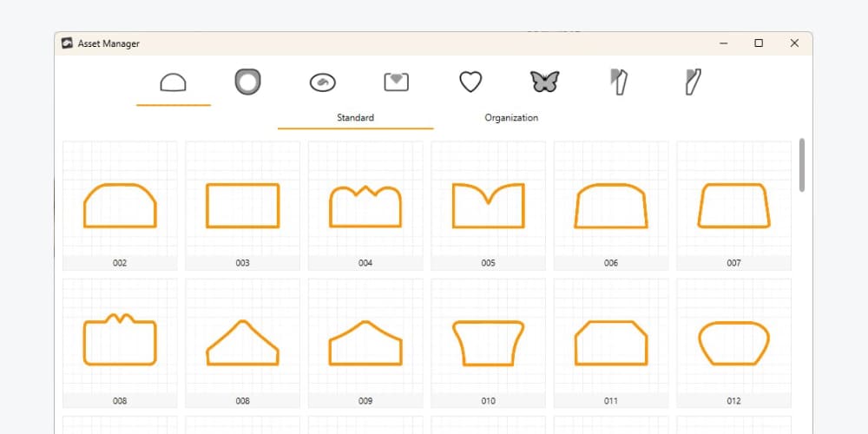Choose the oval engraving category icon
Image resolution: width=868 pixels, height=434 pixels.
(322, 82)
